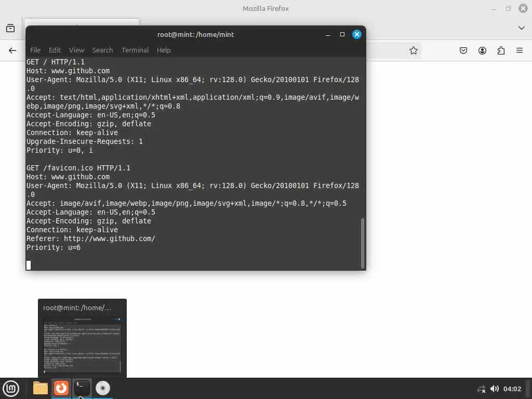Image resolution: width=532 pixels, height=399 pixels.
Task: Open the View menu in terminal
Action: (77, 50)
